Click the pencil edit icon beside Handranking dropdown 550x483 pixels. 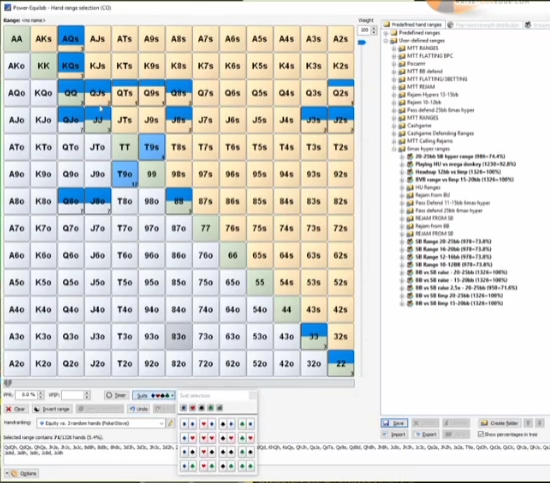(x=170, y=423)
